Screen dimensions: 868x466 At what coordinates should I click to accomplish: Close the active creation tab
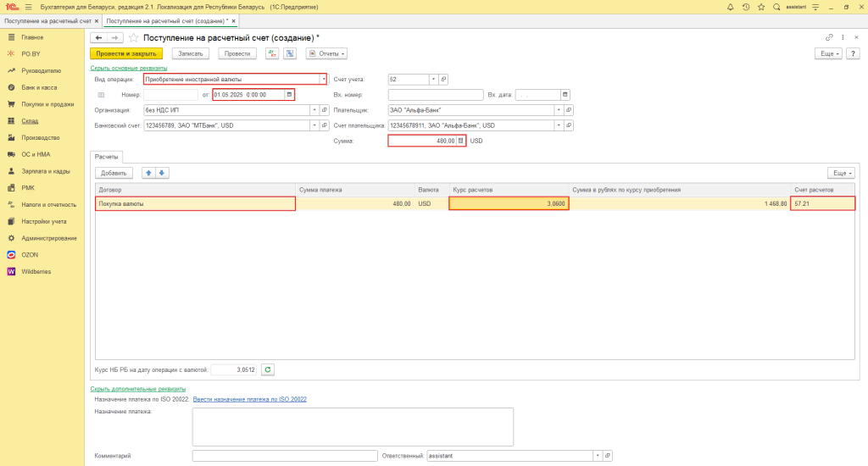(x=234, y=21)
